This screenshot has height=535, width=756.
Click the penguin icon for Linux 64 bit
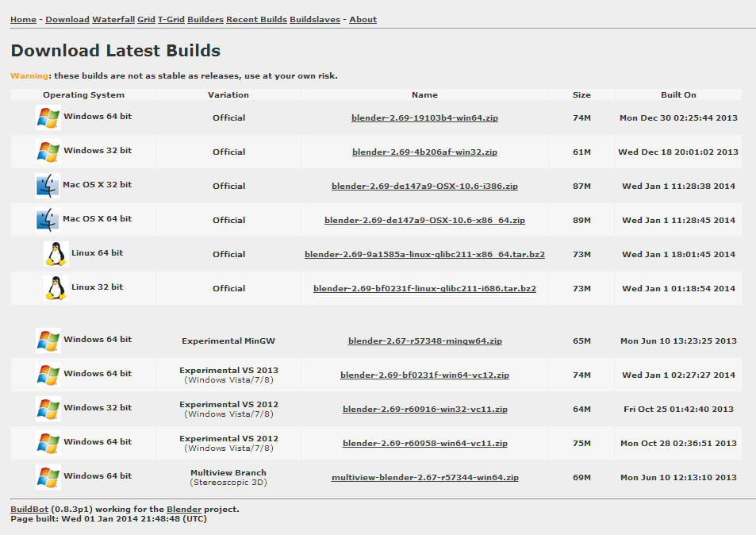[x=56, y=254]
